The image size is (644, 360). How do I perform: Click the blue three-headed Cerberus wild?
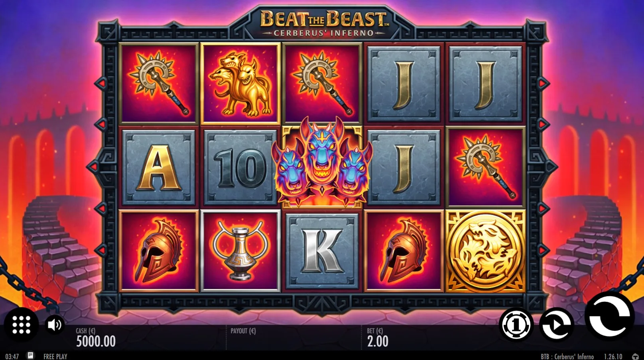click(322, 163)
